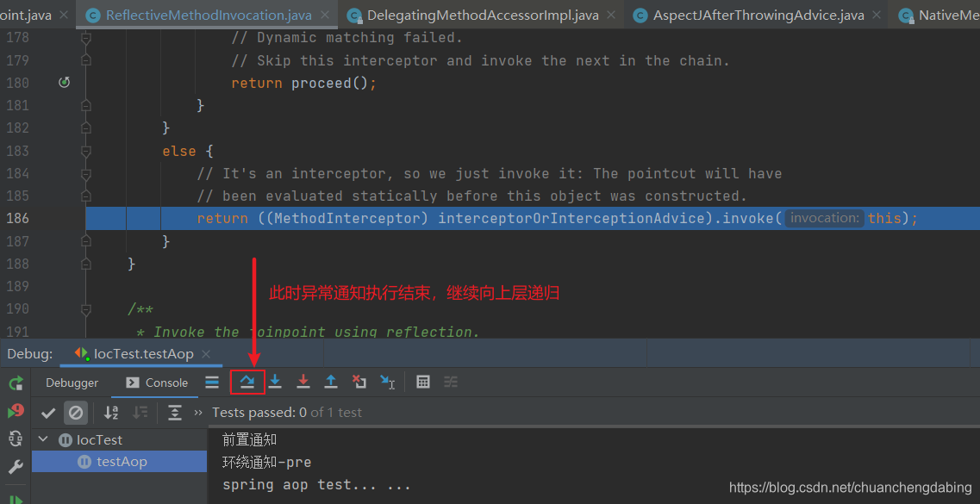Image resolution: width=980 pixels, height=504 pixels.
Task: Click the comment "// been evaluated statically..."
Action: click(471, 196)
